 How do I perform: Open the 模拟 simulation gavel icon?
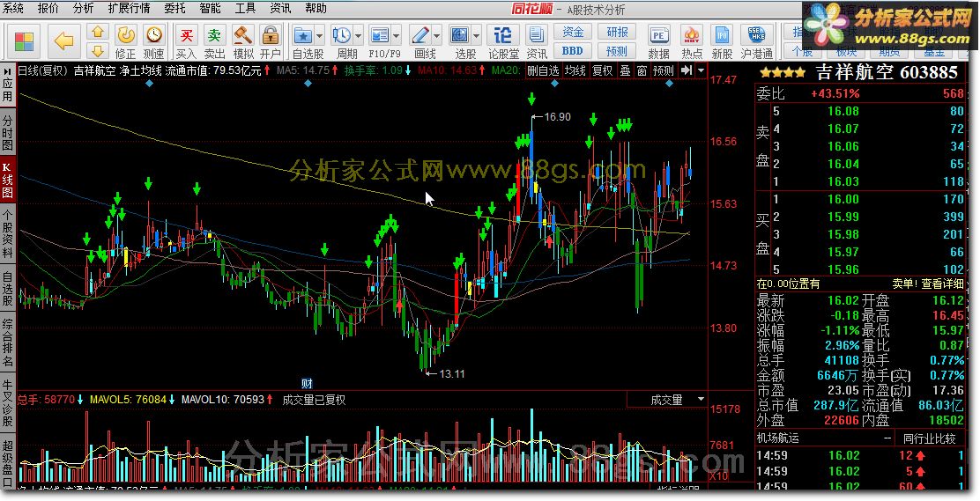click(243, 41)
